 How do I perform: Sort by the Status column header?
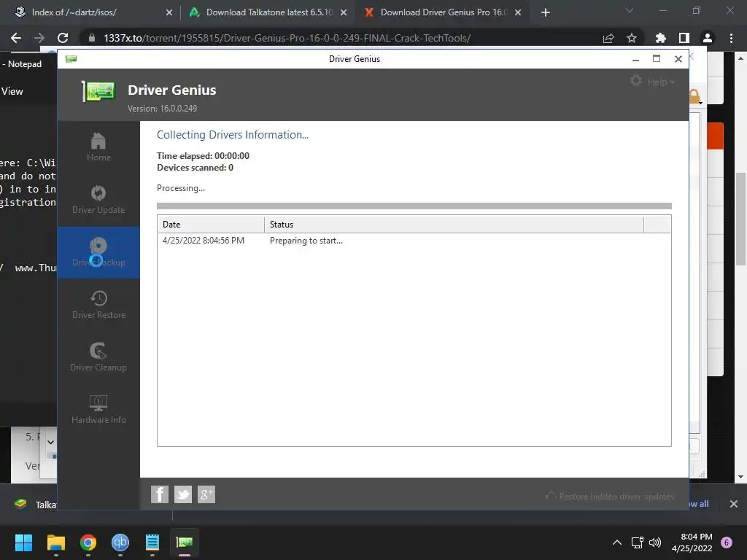454,225
